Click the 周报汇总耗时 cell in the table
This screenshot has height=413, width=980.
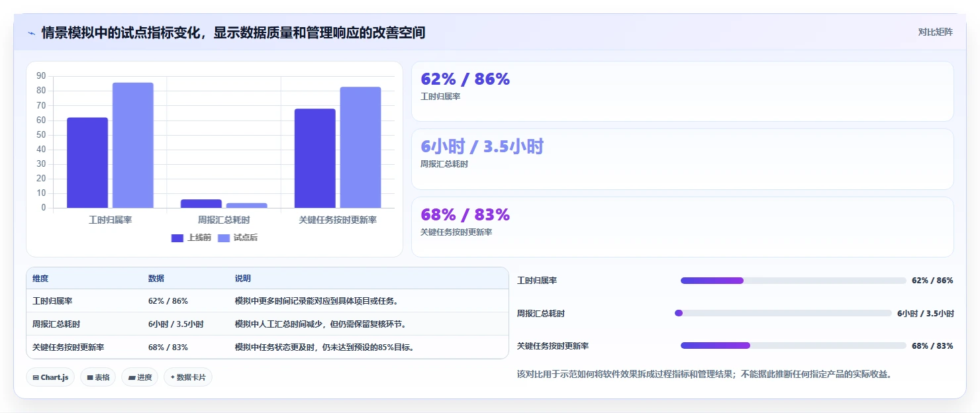click(x=56, y=324)
